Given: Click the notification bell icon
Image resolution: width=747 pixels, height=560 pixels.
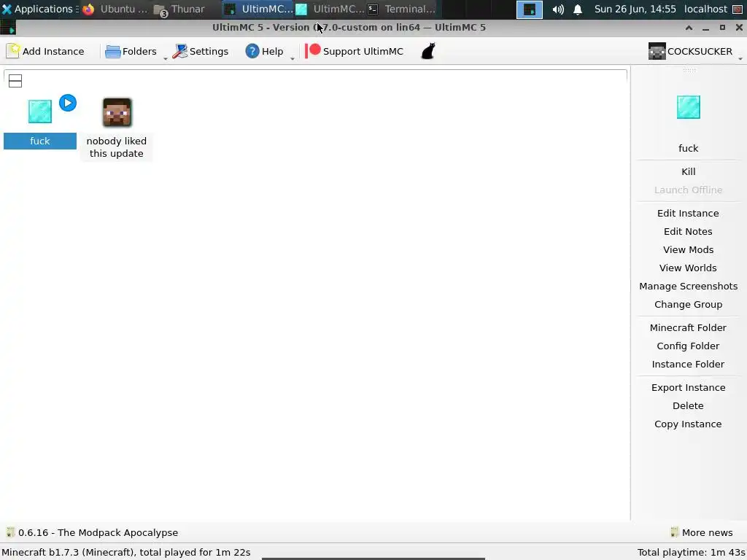Looking at the screenshot, I should tap(578, 9).
